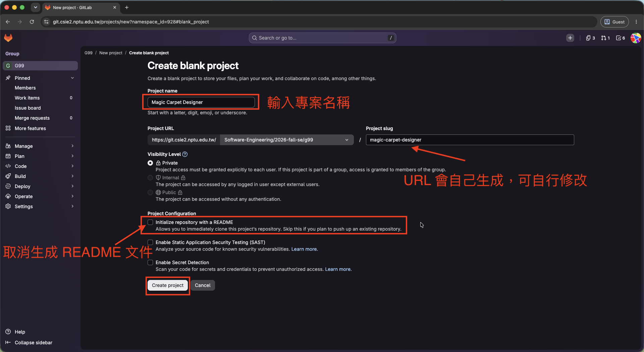The image size is (644, 352).
Task: Click Visibility Level help question icon
Action: pos(185,154)
